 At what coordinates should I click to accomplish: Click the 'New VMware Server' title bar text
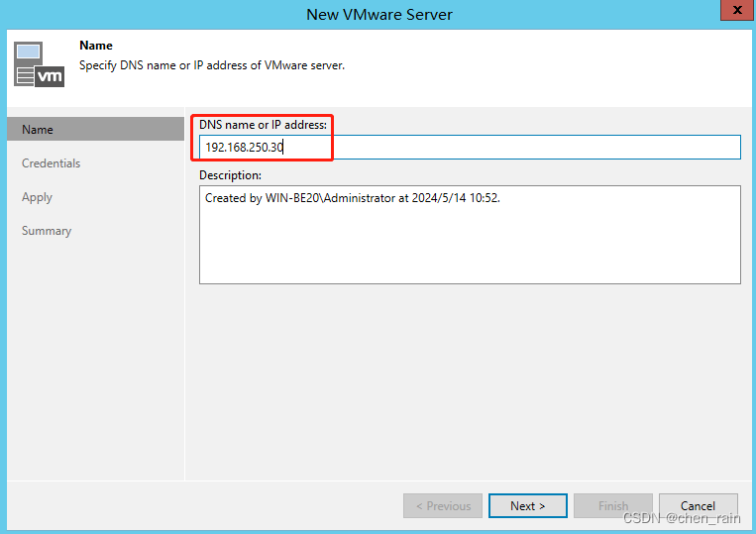click(x=379, y=15)
